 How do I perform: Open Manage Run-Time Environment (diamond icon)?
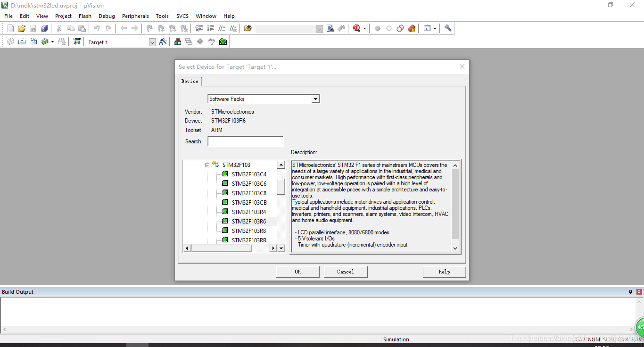click(x=200, y=41)
